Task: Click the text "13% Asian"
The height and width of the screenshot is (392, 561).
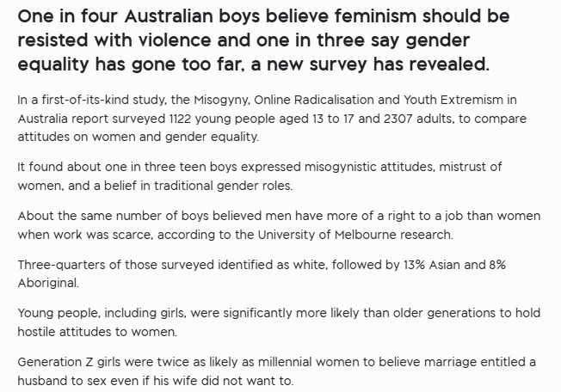Action: [x=431, y=265]
